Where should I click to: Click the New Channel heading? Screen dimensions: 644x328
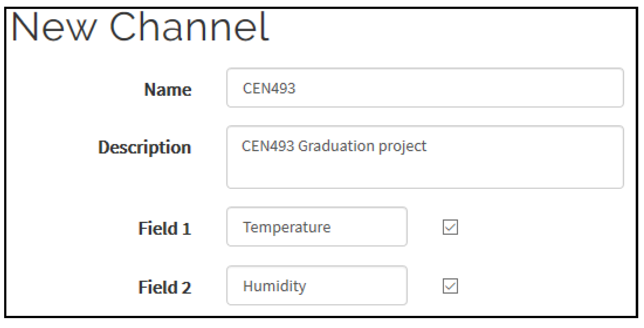[x=140, y=27]
